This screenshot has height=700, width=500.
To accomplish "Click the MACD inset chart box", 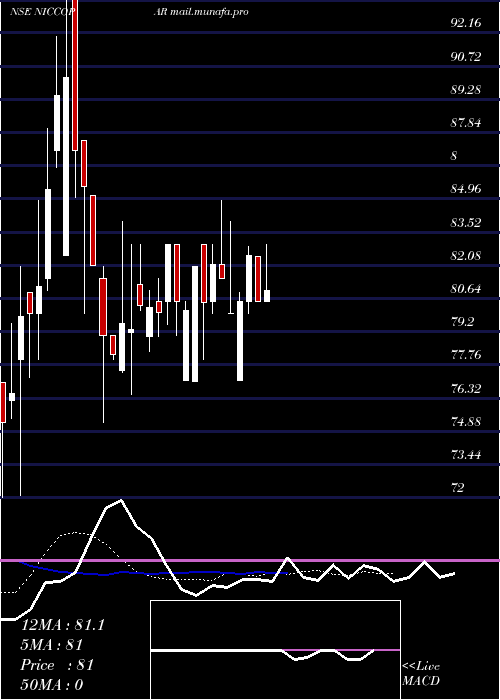I will pos(275,650).
